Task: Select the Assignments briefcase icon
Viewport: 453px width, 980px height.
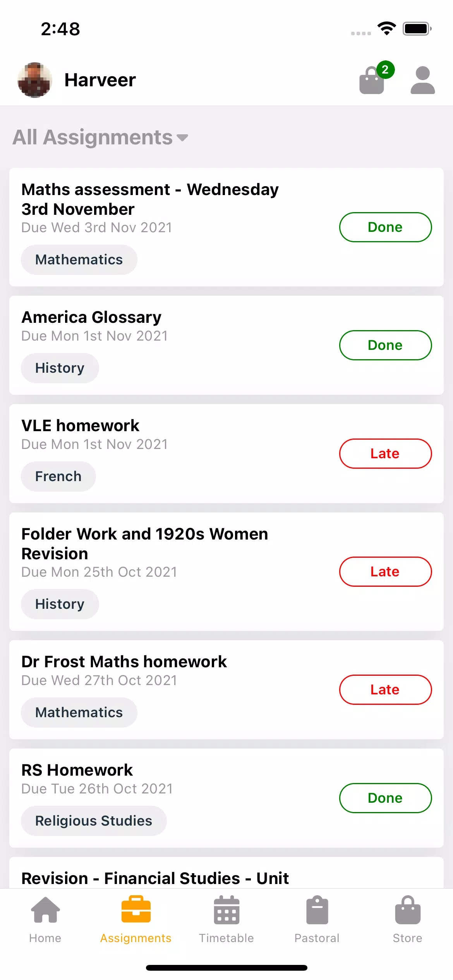Action: coord(136,910)
